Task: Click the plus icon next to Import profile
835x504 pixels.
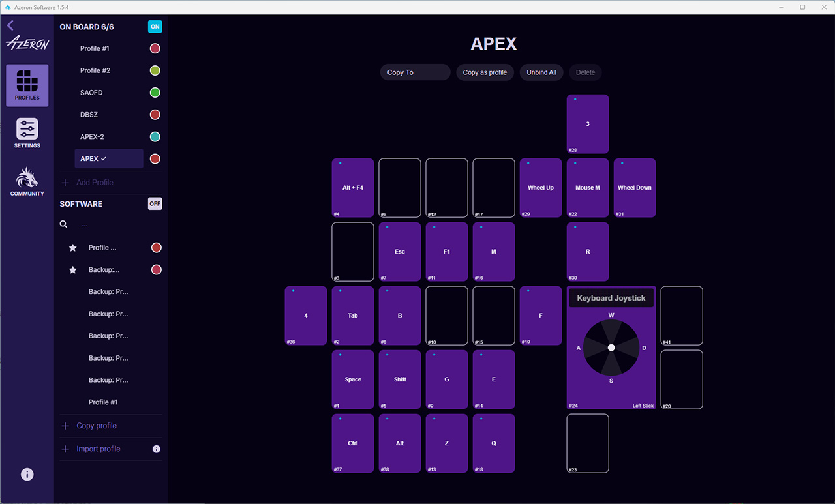Action: (65, 449)
